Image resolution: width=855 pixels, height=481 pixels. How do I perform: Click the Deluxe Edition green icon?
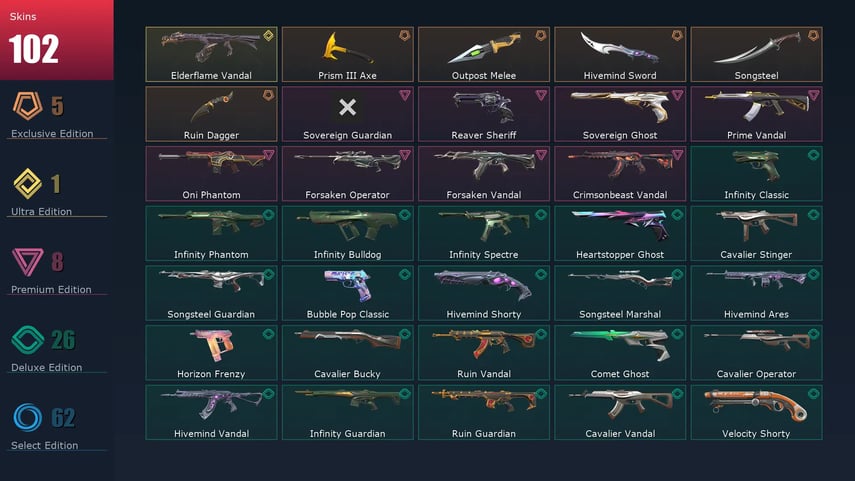tap(27, 339)
